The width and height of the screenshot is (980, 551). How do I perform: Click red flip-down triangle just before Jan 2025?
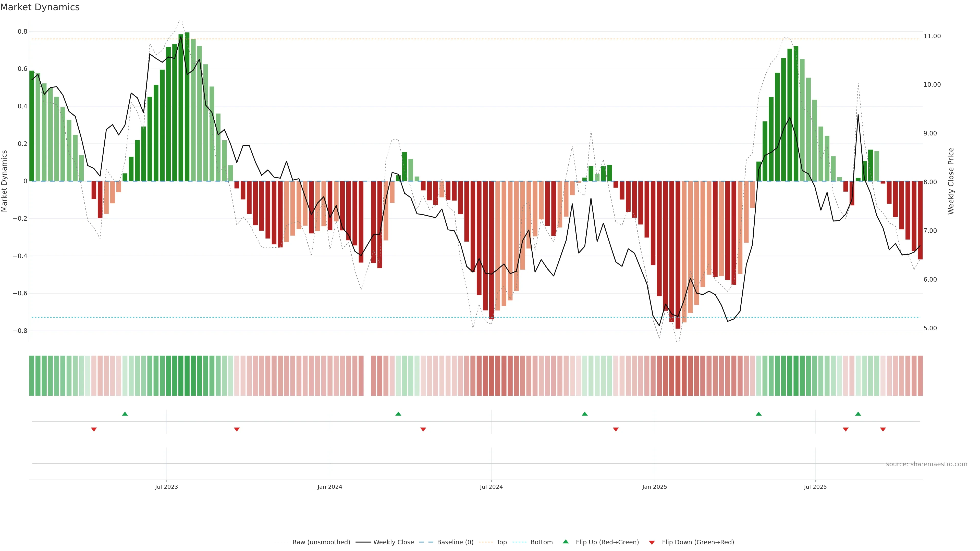[x=616, y=429]
